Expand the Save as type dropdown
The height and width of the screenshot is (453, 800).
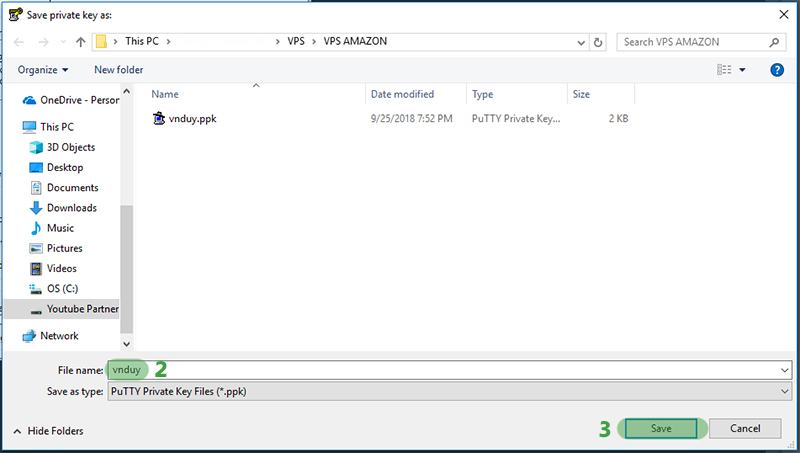tap(783, 391)
